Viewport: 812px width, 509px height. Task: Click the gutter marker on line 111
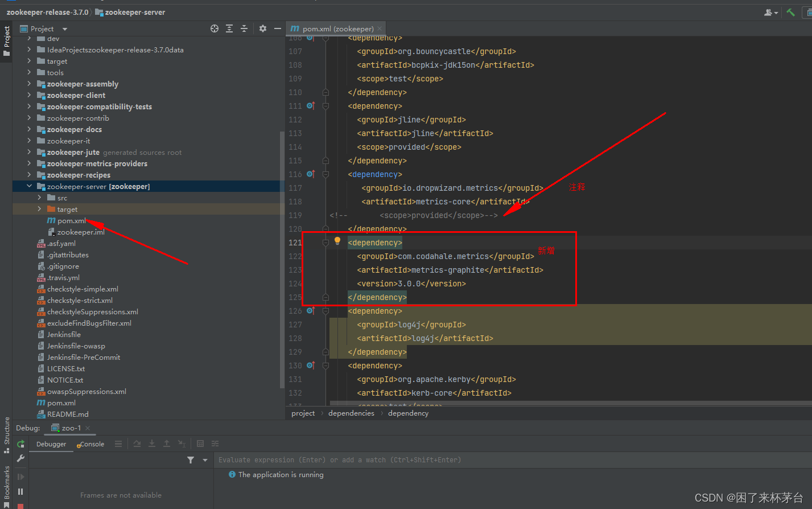pos(310,106)
